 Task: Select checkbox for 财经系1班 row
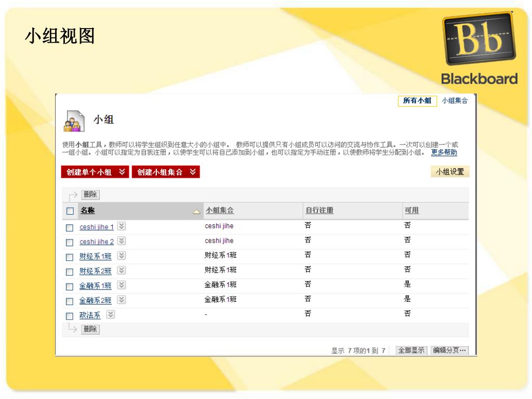[x=70, y=257]
